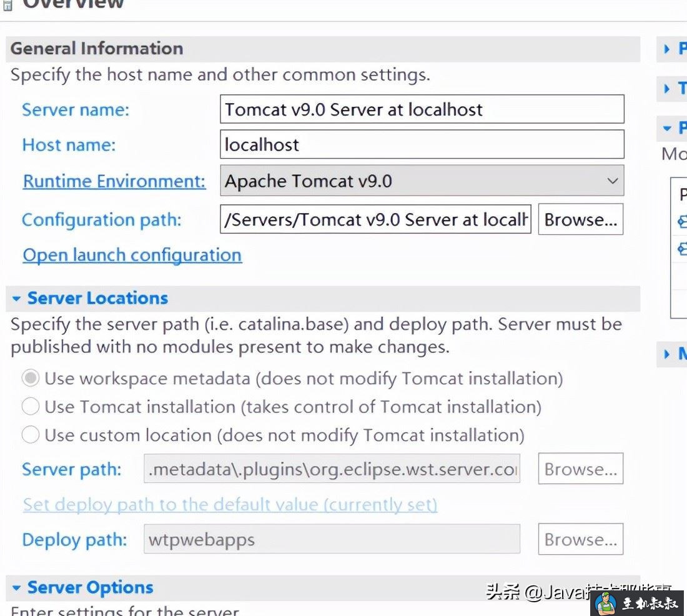This screenshot has width=687, height=616.
Task: Click the Deploy path field wtpwebapps
Action: pyautogui.click(x=332, y=539)
